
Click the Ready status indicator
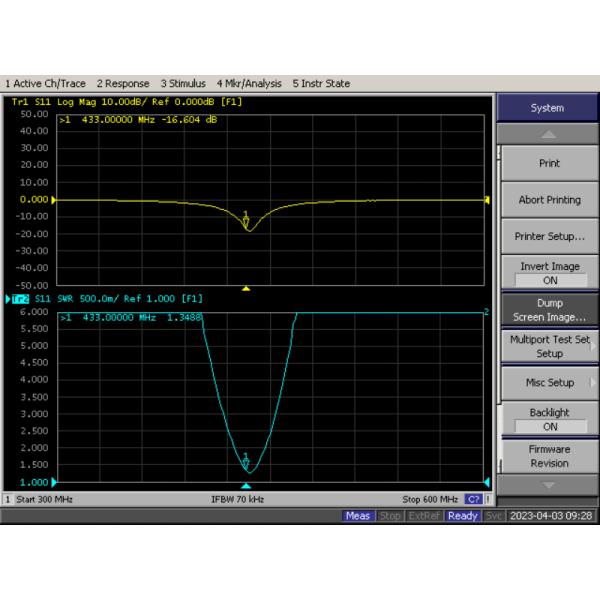(x=463, y=516)
